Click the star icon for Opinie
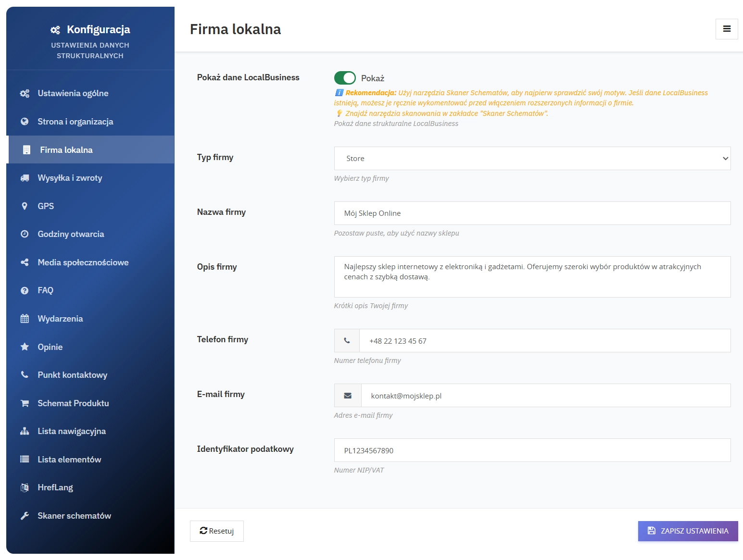 click(25, 347)
